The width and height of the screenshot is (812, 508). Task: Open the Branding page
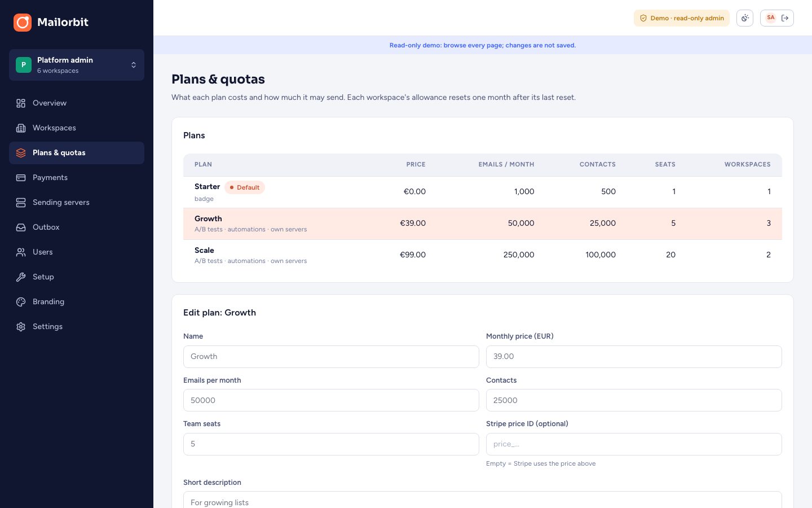tap(77, 302)
